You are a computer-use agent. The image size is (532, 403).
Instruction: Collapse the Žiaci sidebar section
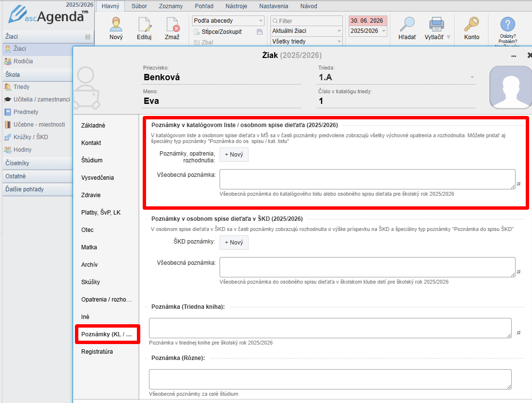(88, 37)
